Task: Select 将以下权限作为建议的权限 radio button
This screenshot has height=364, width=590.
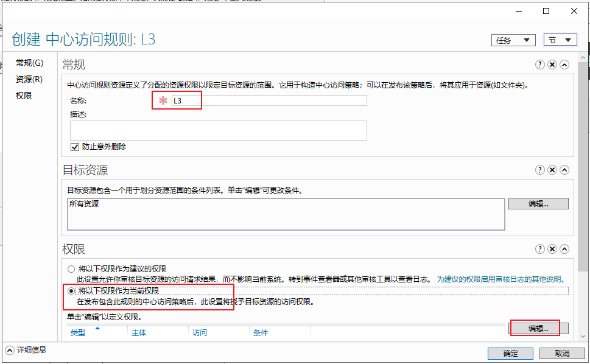Action: click(x=71, y=269)
